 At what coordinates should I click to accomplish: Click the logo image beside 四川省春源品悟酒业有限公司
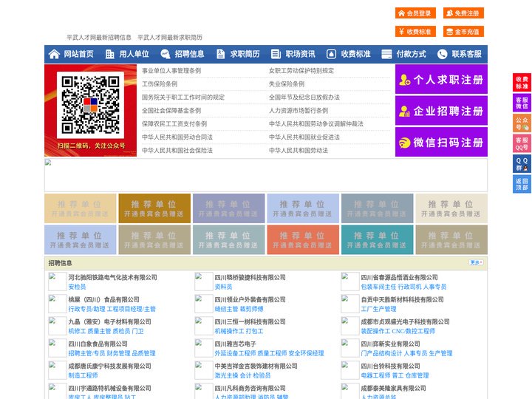[x=349, y=282]
